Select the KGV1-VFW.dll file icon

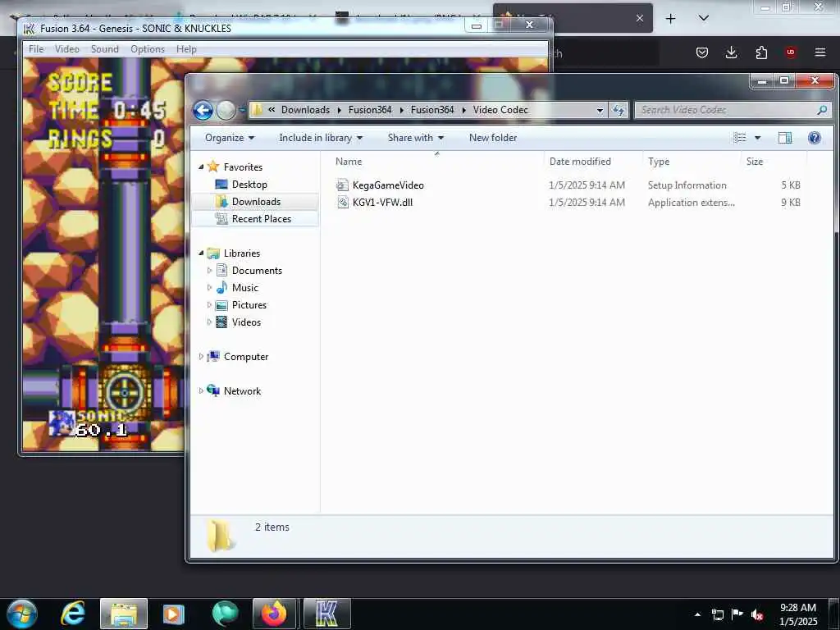point(342,202)
